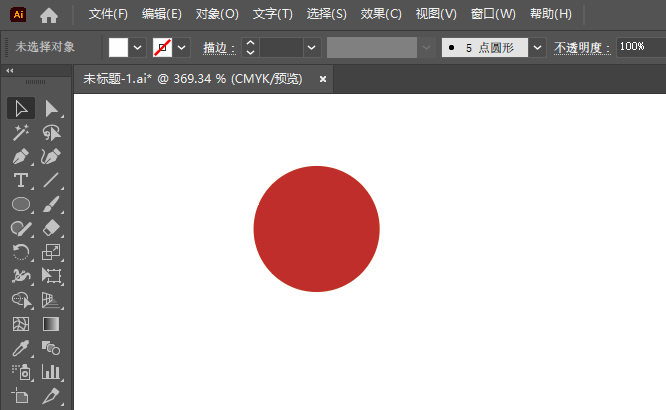The height and width of the screenshot is (410, 666).
Task: Click the Home icon
Action: tap(49, 15)
